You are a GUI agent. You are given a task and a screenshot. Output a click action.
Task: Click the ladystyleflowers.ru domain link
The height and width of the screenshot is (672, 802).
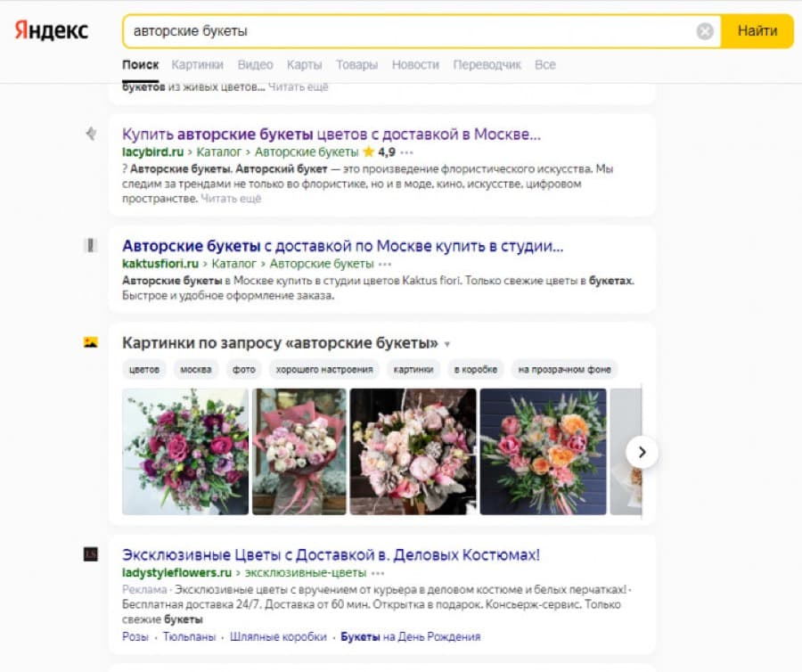pos(176,573)
